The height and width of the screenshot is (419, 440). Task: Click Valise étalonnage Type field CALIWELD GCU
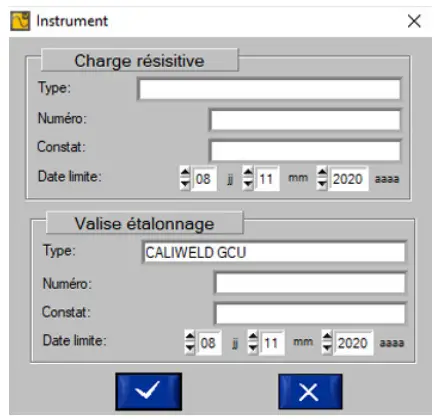(x=274, y=252)
